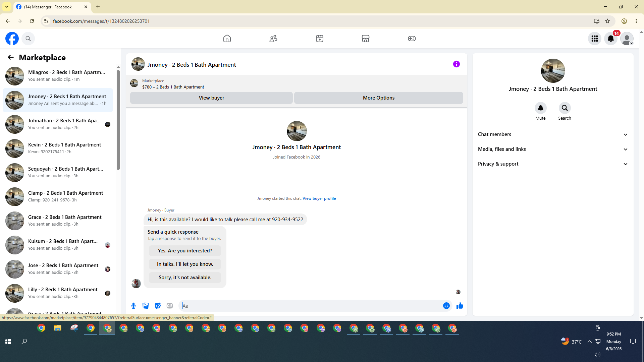
Task: Click the Marketplace panel heading
Action: [x=42, y=58]
